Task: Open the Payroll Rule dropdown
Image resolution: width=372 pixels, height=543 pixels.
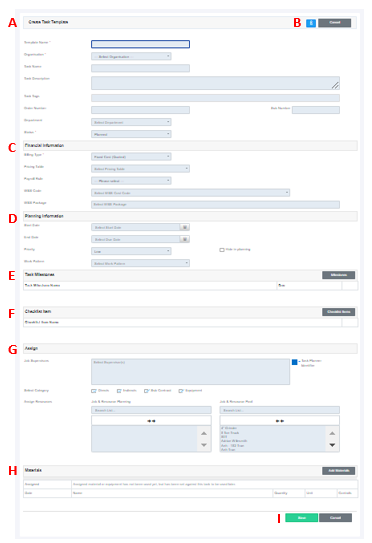Action: [x=131, y=181]
